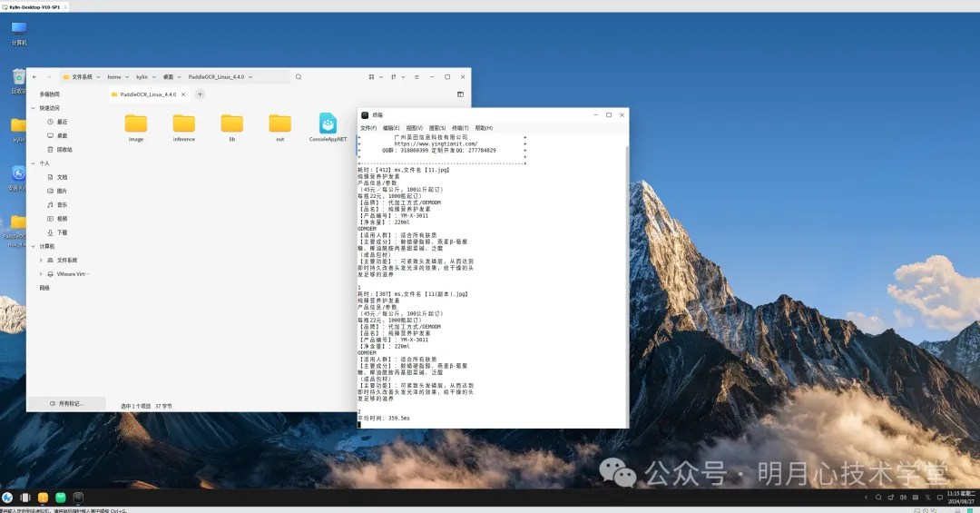Screen dimensions: 980x513
Task: Open the terminal 编辑(E) menu
Action: tap(391, 128)
